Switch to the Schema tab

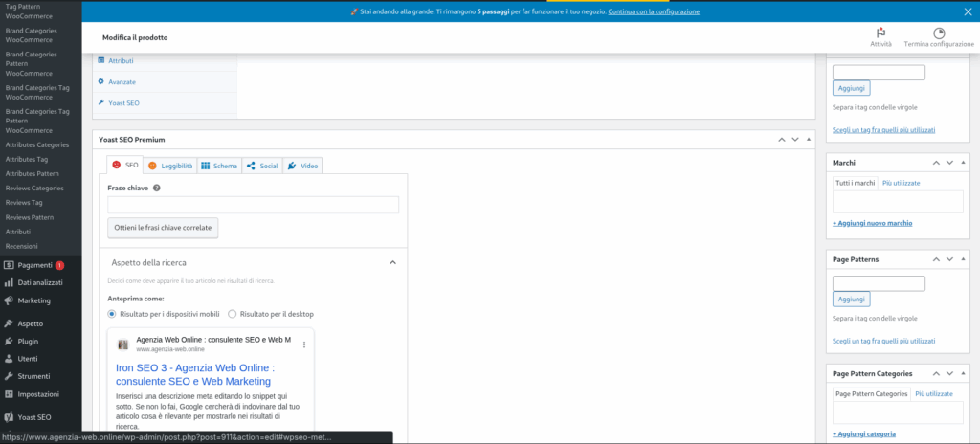[x=219, y=166]
